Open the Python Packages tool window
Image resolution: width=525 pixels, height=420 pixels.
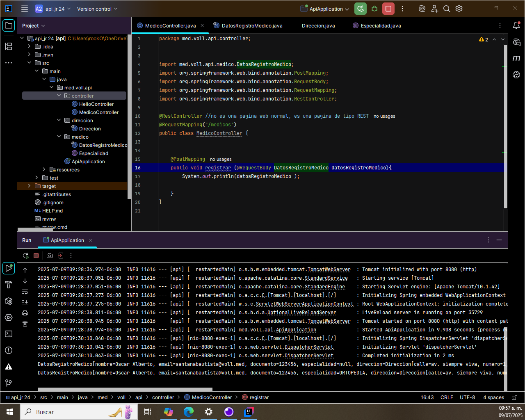(x=9, y=301)
